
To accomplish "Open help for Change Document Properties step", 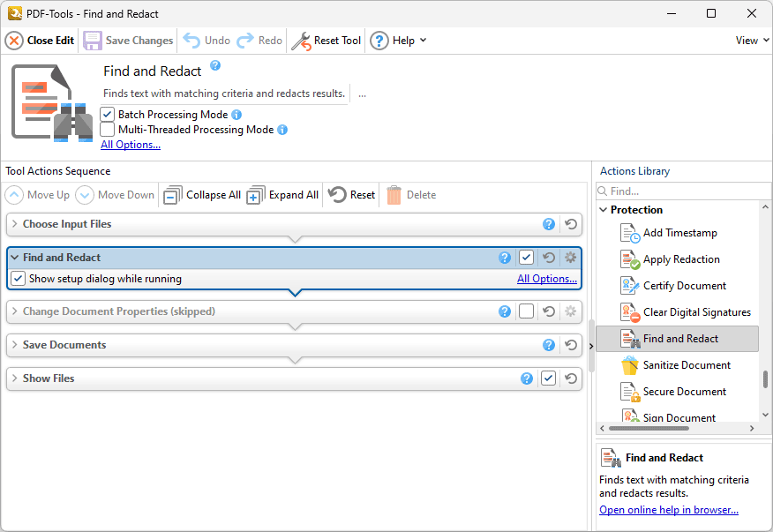I will [505, 311].
